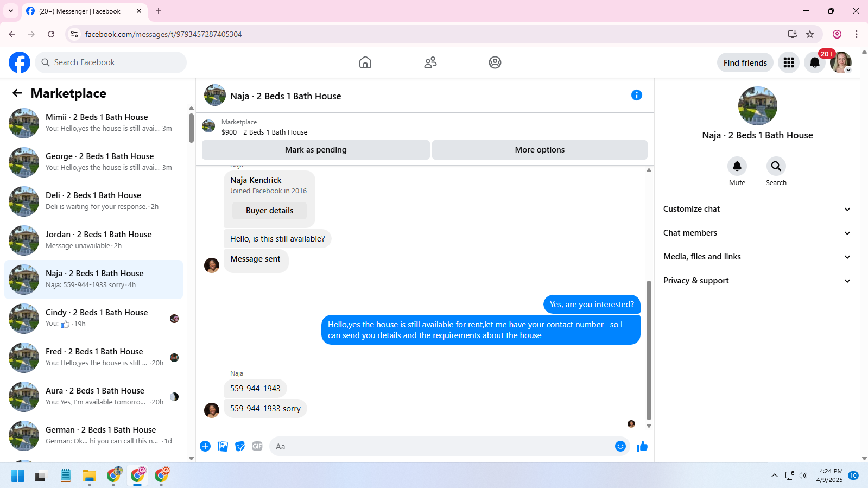Open the account profile picture menu

841,62
